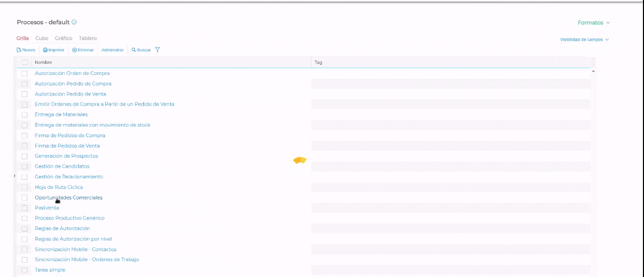Click the info icon beside Procesos - default

[74, 22]
